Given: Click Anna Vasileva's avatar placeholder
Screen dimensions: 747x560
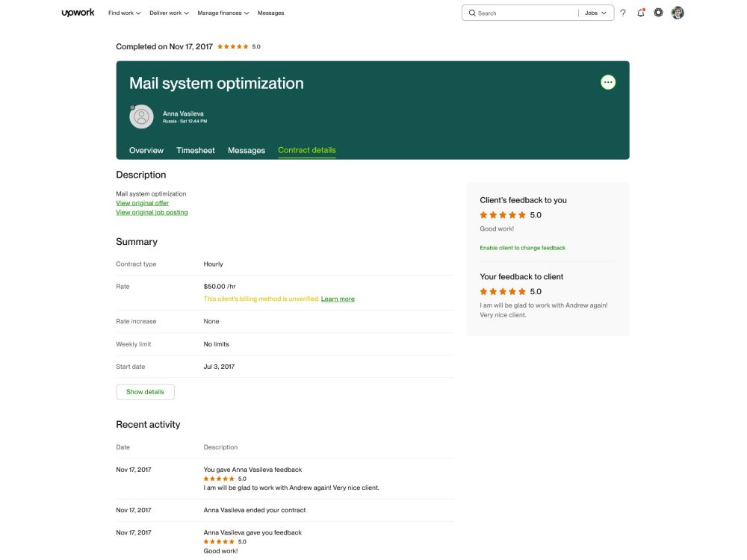Looking at the screenshot, I should (141, 116).
